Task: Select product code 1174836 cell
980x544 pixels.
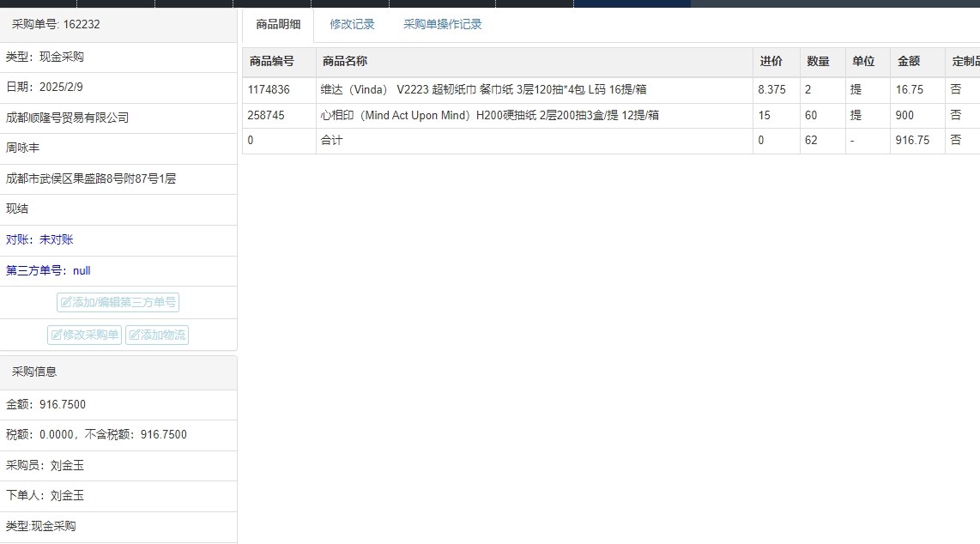Action: 279,90
